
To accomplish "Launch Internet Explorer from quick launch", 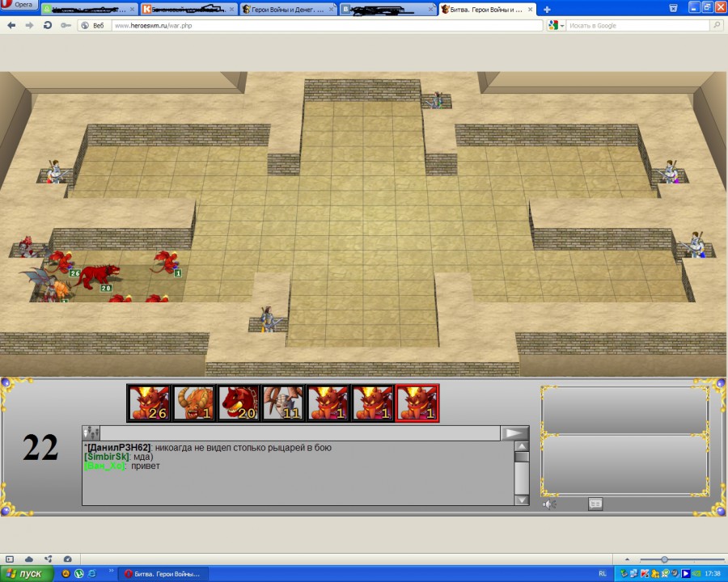I will [92, 574].
